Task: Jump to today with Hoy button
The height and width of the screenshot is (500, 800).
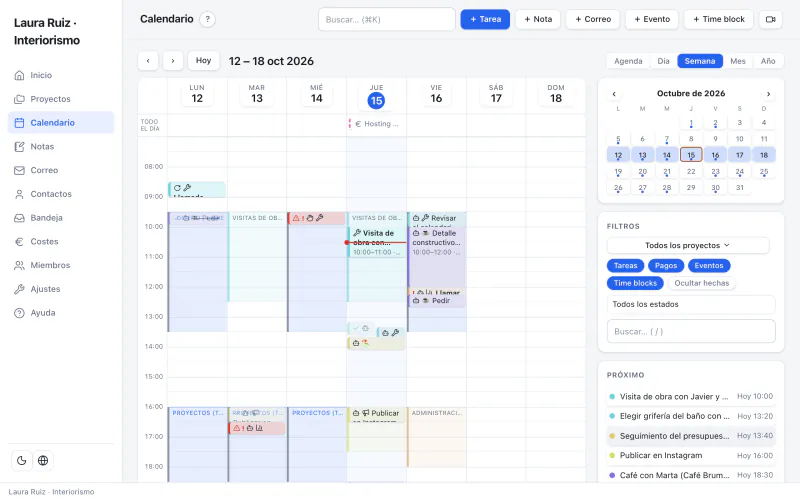Action: point(204,61)
